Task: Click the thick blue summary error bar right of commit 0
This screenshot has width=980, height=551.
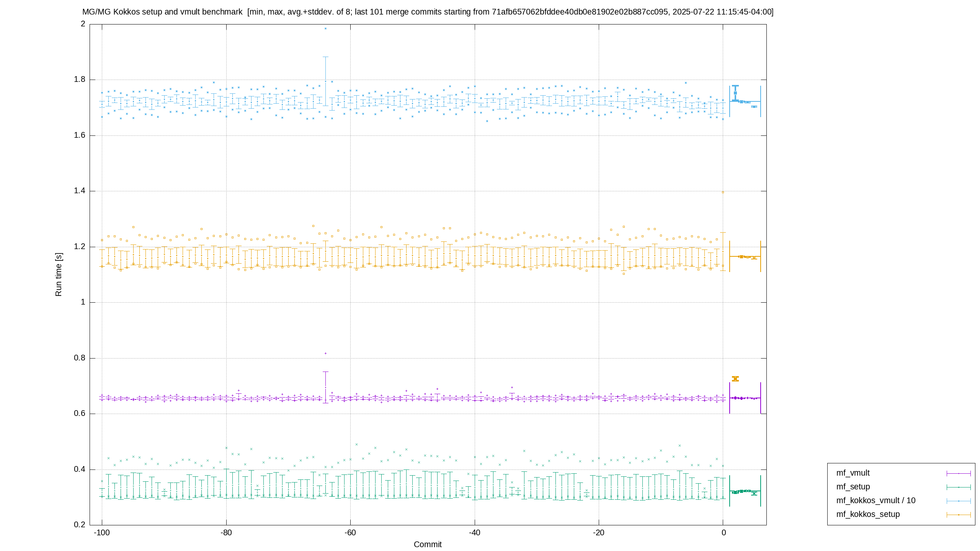Action: pyautogui.click(x=735, y=93)
